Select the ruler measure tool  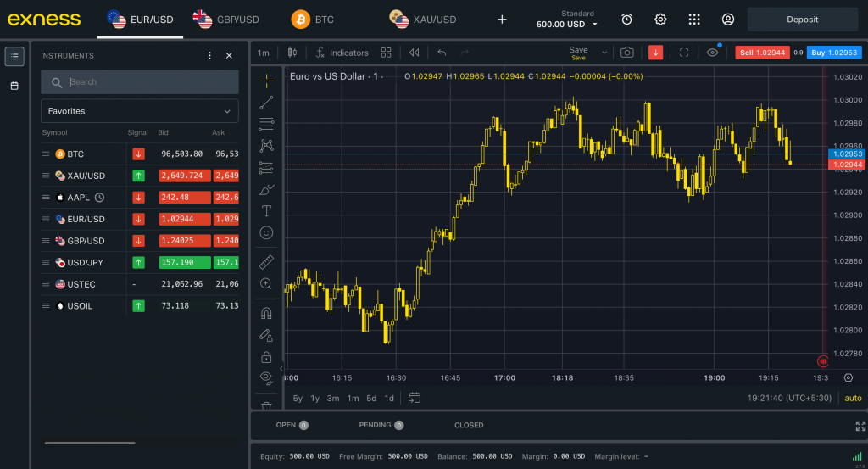266,262
